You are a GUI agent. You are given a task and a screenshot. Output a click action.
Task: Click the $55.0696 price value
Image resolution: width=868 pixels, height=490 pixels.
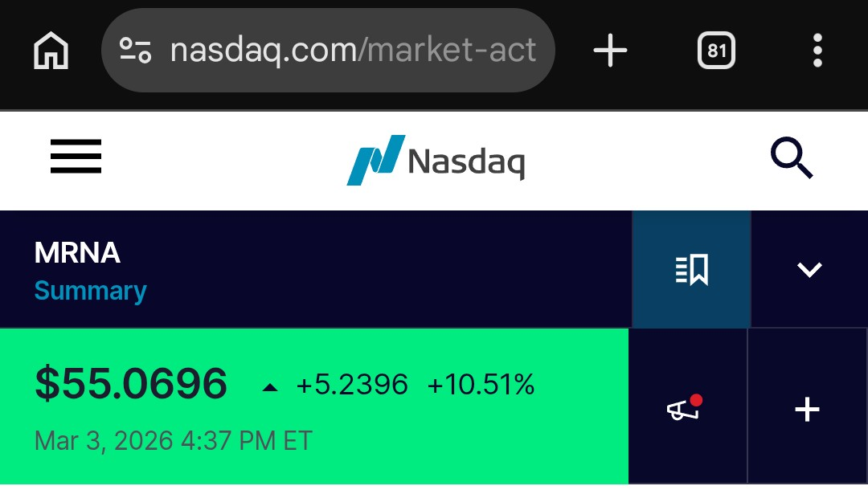point(131,384)
